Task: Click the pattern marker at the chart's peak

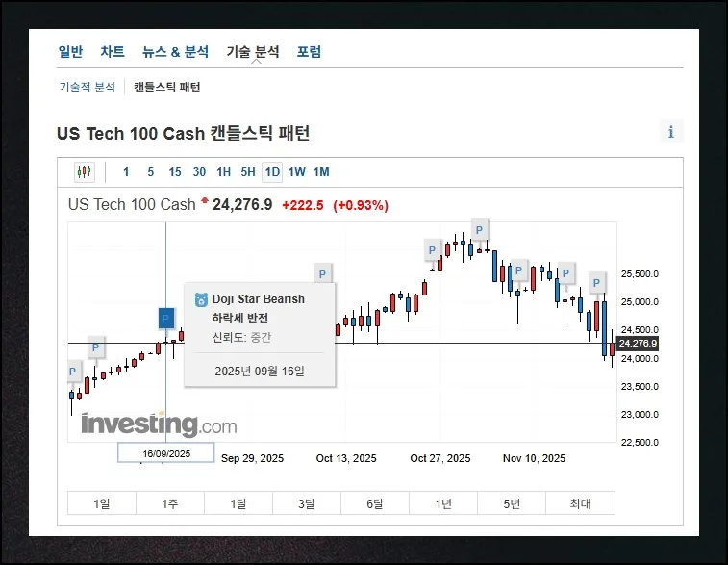Action: tap(479, 229)
